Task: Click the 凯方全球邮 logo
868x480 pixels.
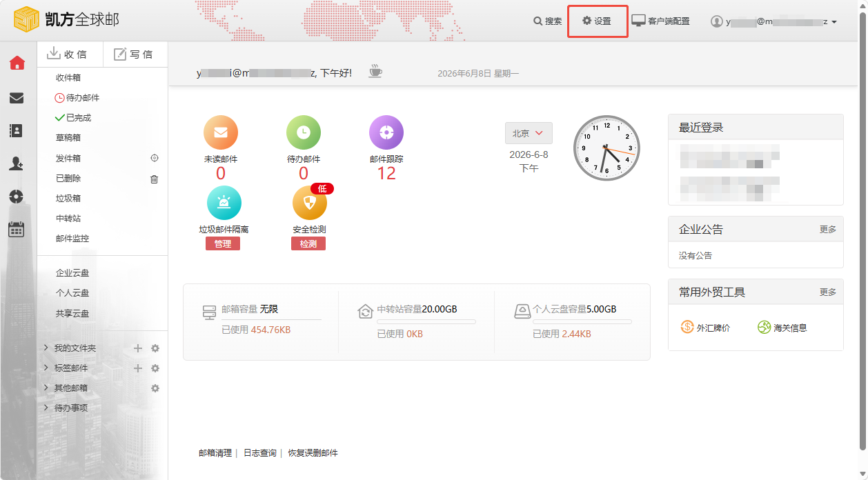Action: [x=66, y=19]
